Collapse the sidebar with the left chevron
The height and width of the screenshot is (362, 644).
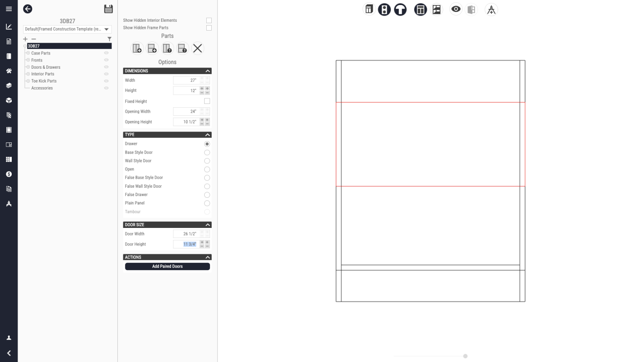pos(9,353)
